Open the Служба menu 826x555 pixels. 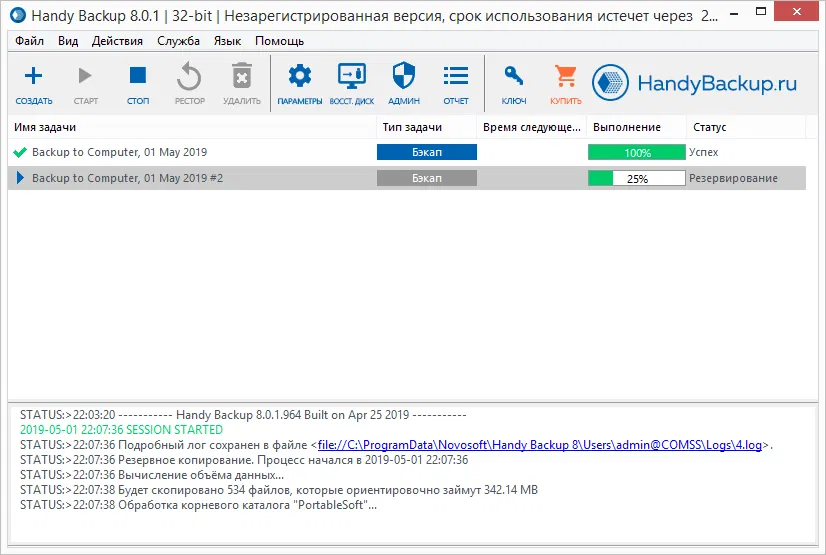178,41
